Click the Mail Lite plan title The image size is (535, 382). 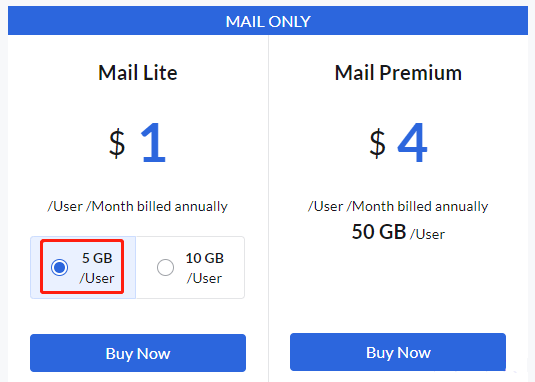click(138, 73)
